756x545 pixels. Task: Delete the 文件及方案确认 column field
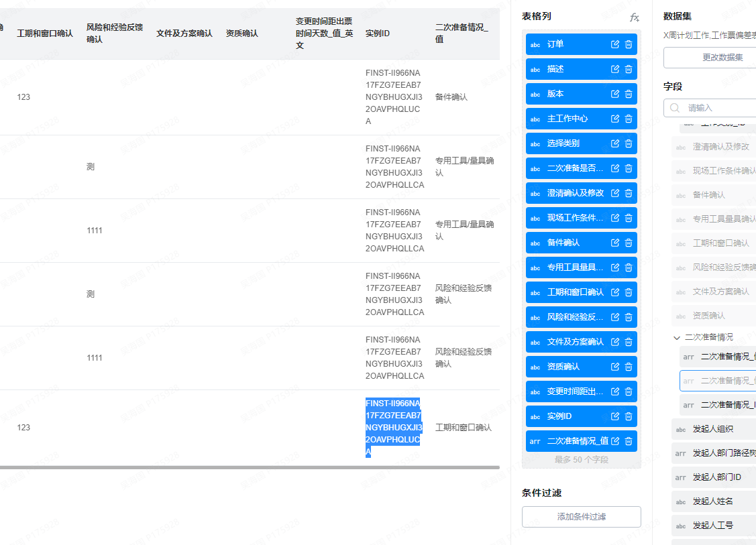[x=629, y=342]
